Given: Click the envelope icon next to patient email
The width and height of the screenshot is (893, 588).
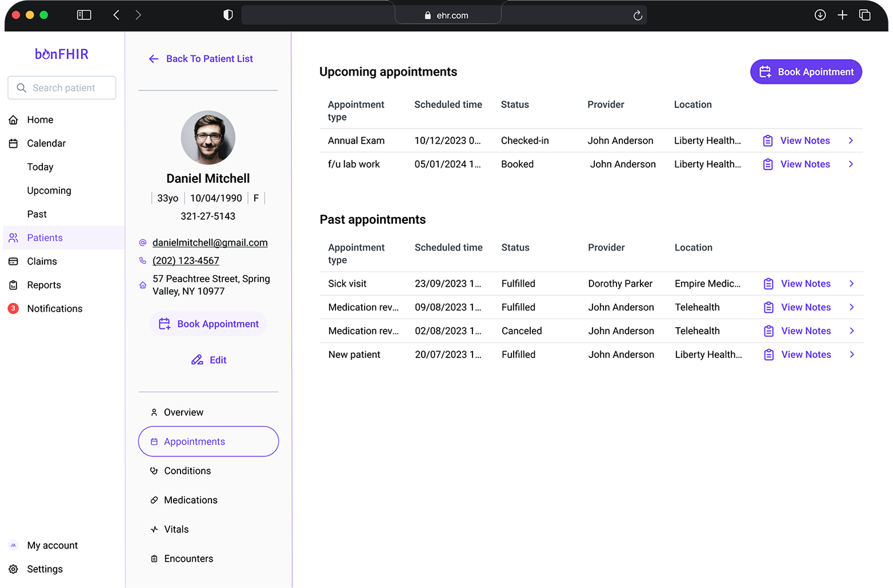Looking at the screenshot, I should [x=142, y=242].
